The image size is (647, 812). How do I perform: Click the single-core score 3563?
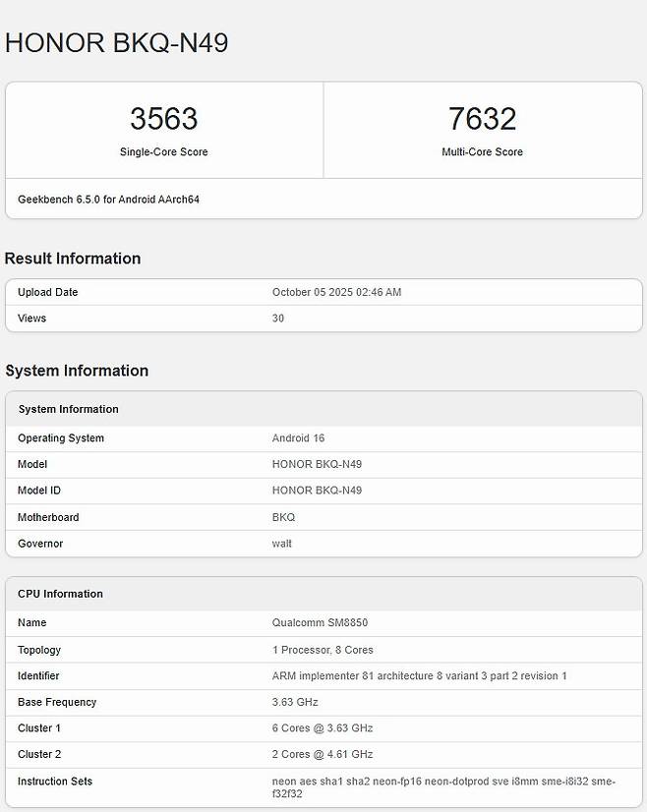(163, 119)
